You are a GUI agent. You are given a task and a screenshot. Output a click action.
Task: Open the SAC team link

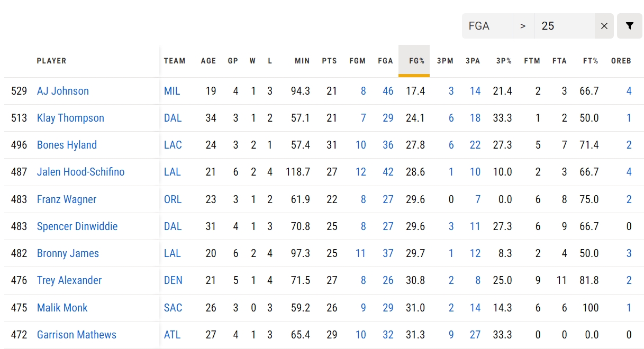pyautogui.click(x=173, y=308)
